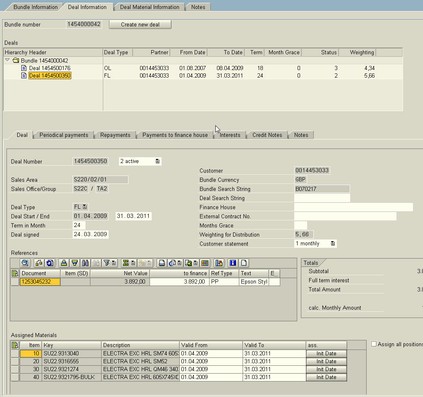Click the graphic display icon in References toolbar
Image resolution: width=423 pixels, height=397 pixels.
(219, 263)
